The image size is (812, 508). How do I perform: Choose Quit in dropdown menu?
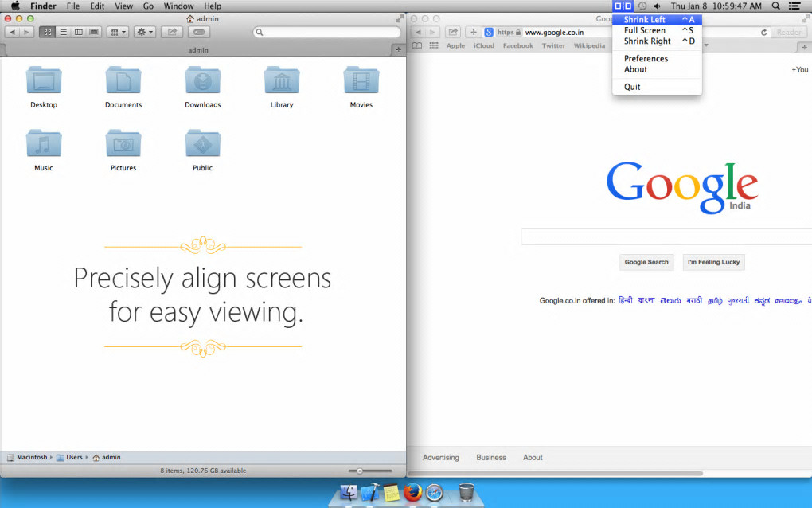coord(657,87)
